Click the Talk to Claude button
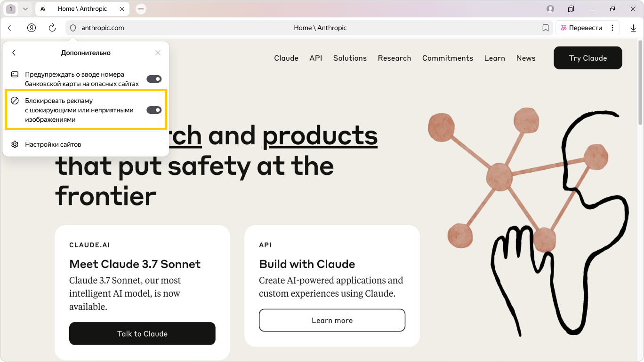This screenshot has height=362, width=644. (x=142, y=334)
